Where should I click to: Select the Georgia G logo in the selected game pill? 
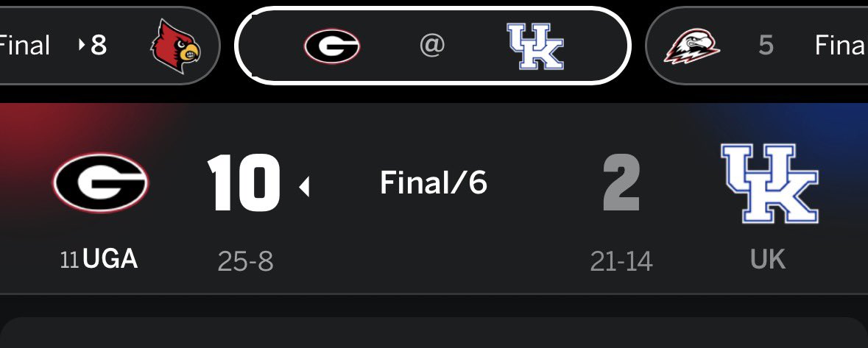pos(331,46)
